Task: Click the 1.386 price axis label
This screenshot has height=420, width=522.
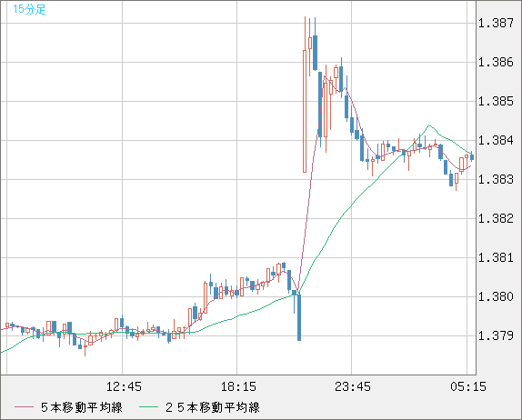Action: [x=496, y=62]
